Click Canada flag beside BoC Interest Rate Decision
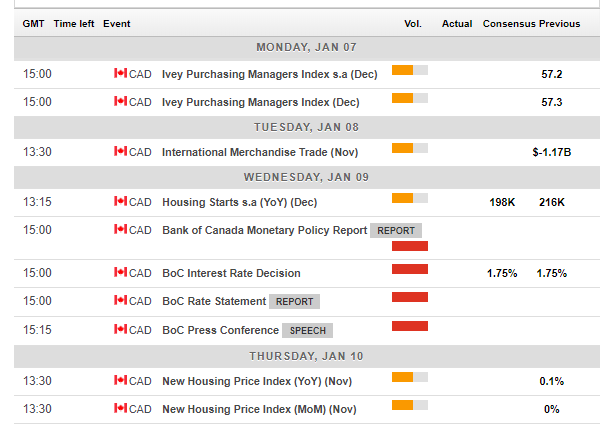The width and height of the screenshot is (613, 437). (x=121, y=273)
